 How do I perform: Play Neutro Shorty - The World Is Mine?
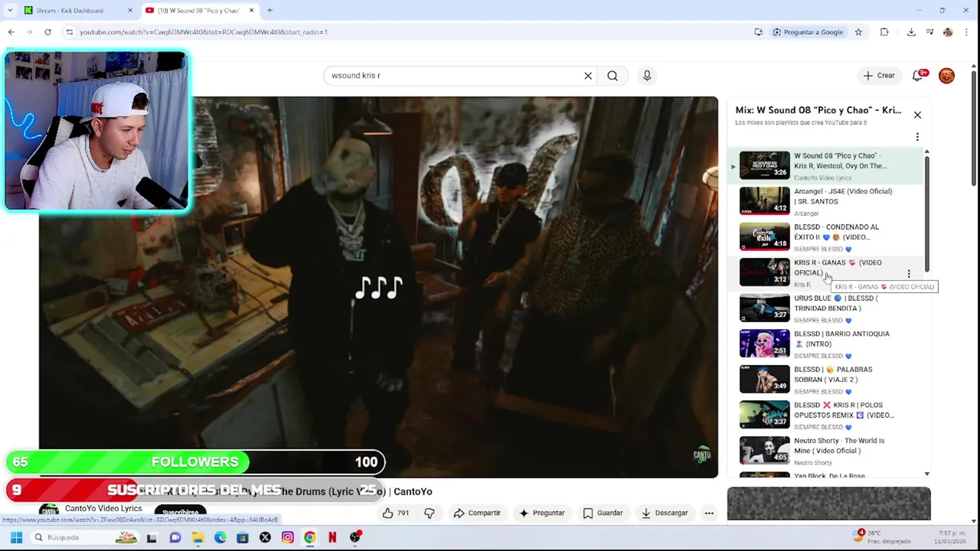764,450
